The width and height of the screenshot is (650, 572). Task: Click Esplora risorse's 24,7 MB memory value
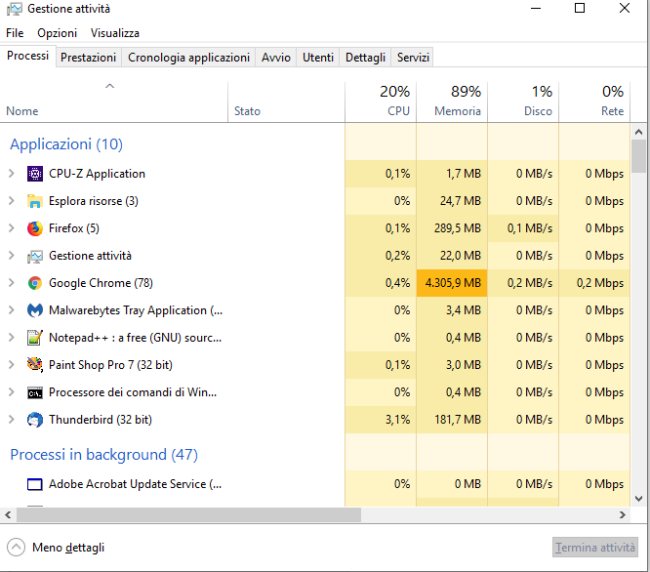tap(460, 201)
